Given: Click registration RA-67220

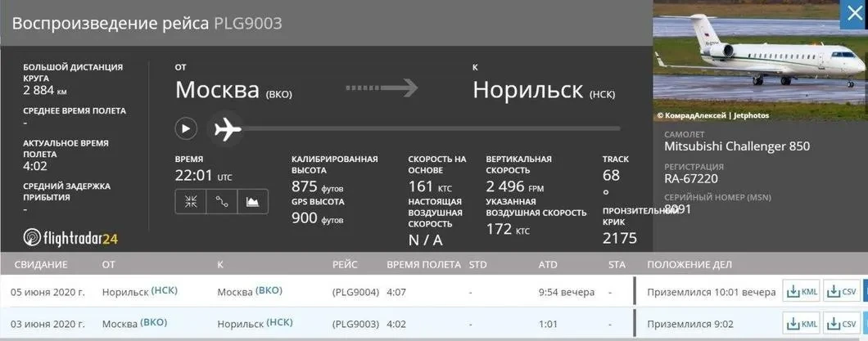Looking at the screenshot, I should (694, 178).
